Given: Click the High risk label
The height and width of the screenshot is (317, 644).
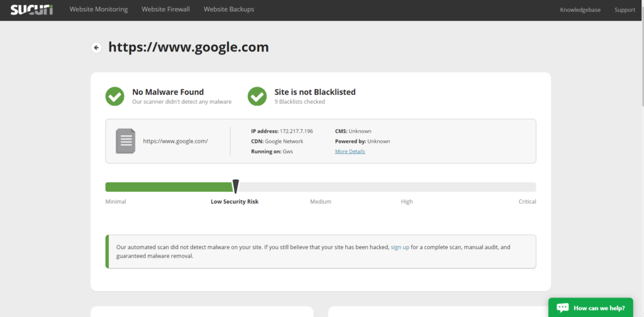Looking at the screenshot, I should (407, 202).
